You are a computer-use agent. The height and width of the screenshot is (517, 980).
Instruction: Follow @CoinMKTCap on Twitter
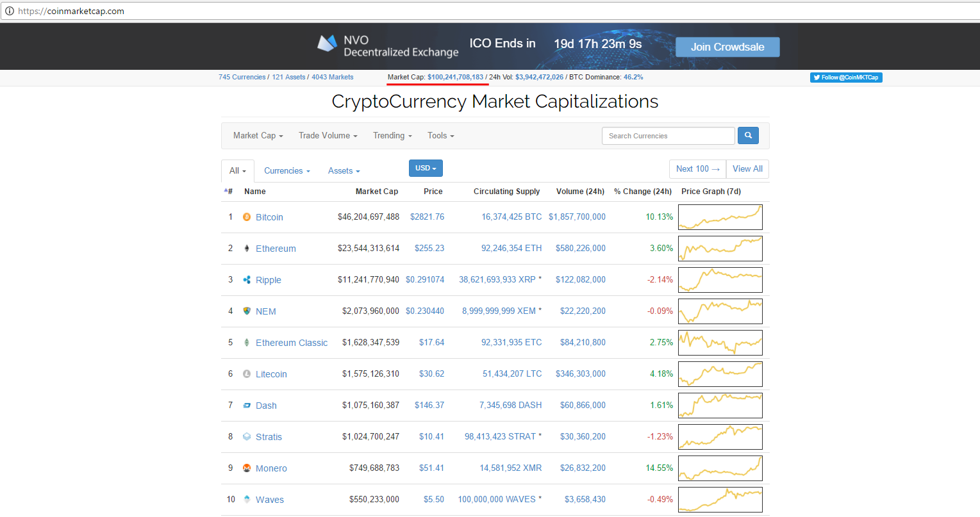click(846, 78)
